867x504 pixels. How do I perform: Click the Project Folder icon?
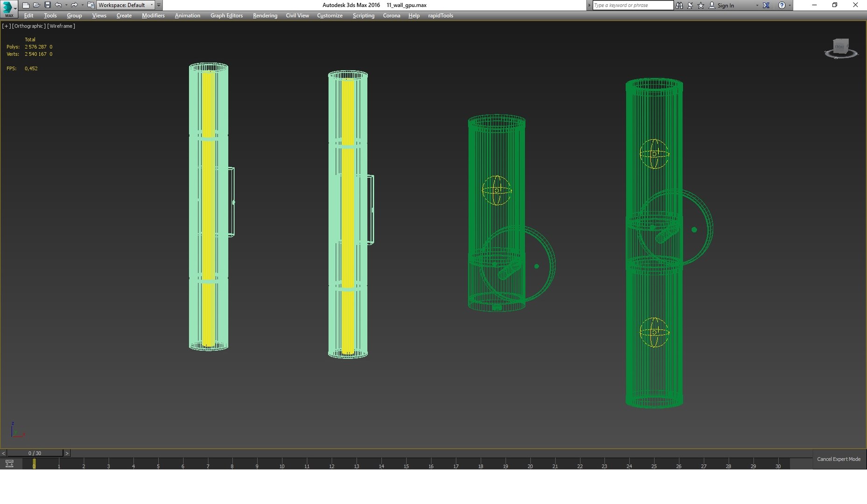[x=91, y=5]
